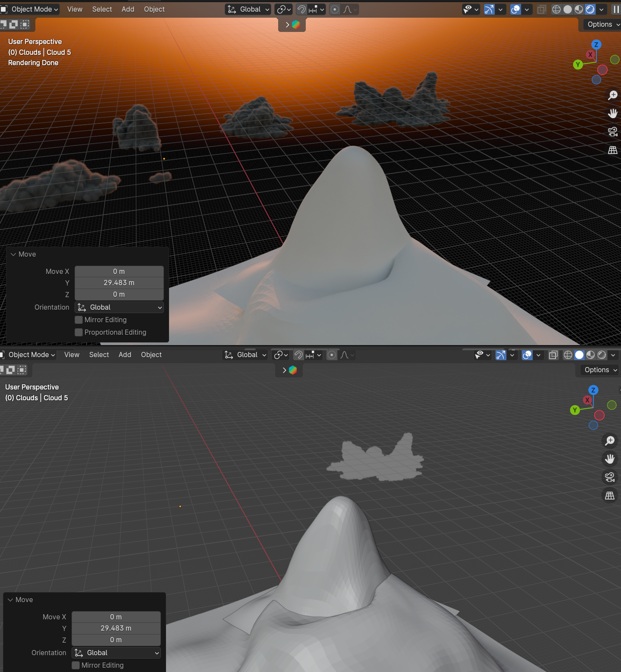This screenshot has height=672, width=621.
Task: Open Orientation Global dropdown in gray viewport Move panel
Action: pos(116,653)
